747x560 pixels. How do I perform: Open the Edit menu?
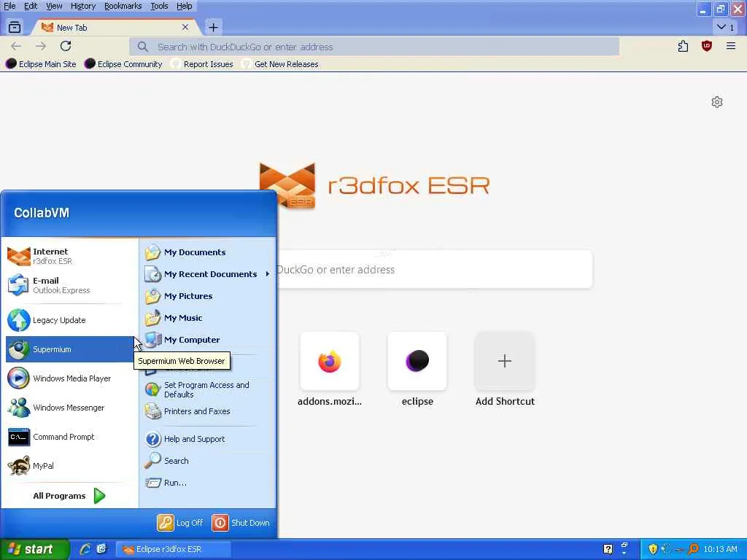[x=31, y=6]
